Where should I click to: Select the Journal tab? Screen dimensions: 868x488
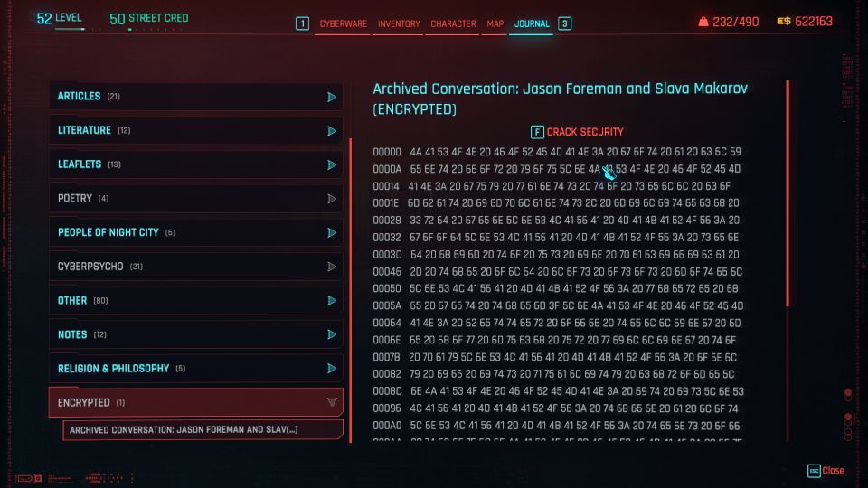click(x=532, y=23)
